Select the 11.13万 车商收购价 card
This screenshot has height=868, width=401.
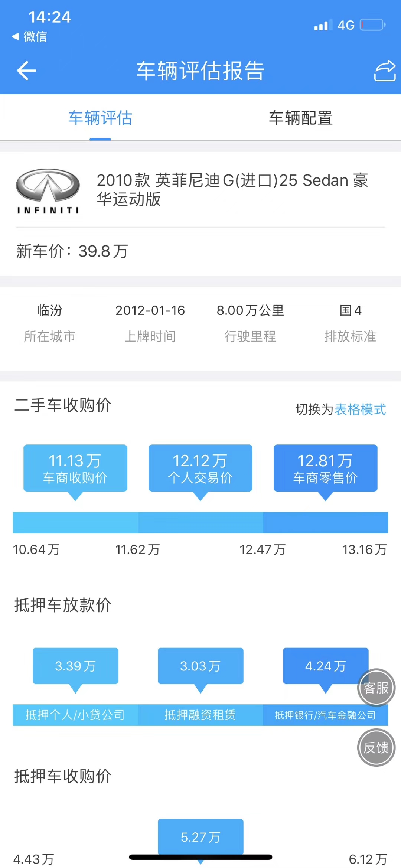point(75,468)
